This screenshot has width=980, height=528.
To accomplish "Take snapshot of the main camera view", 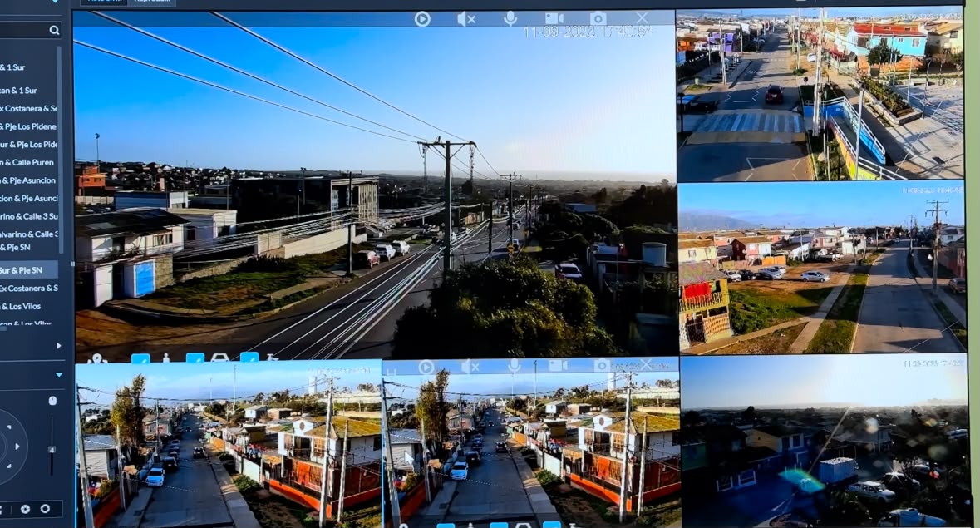I will pyautogui.click(x=598, y=19).
